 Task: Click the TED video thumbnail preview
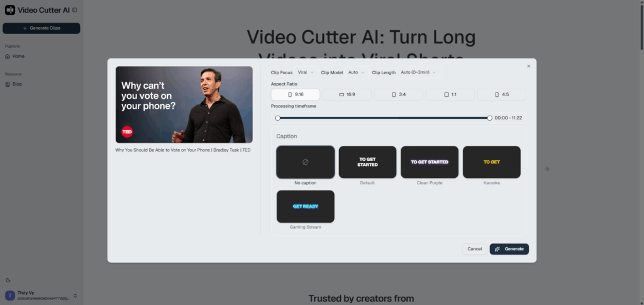[184, 104]
